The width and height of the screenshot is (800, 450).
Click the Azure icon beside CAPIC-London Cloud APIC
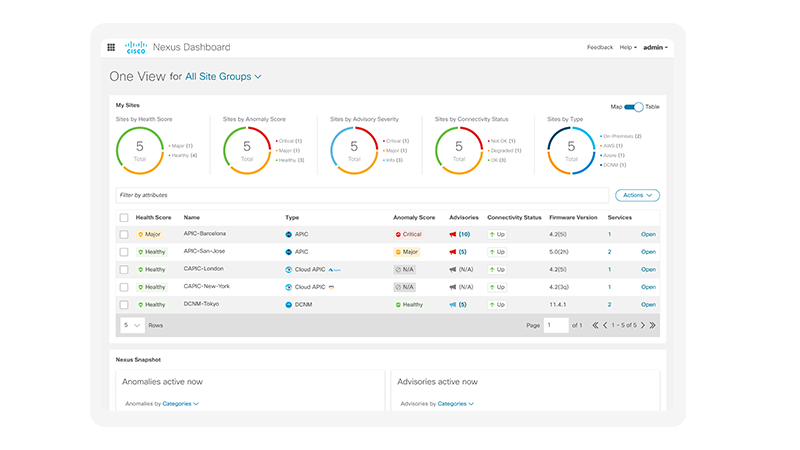pos(335,270)
